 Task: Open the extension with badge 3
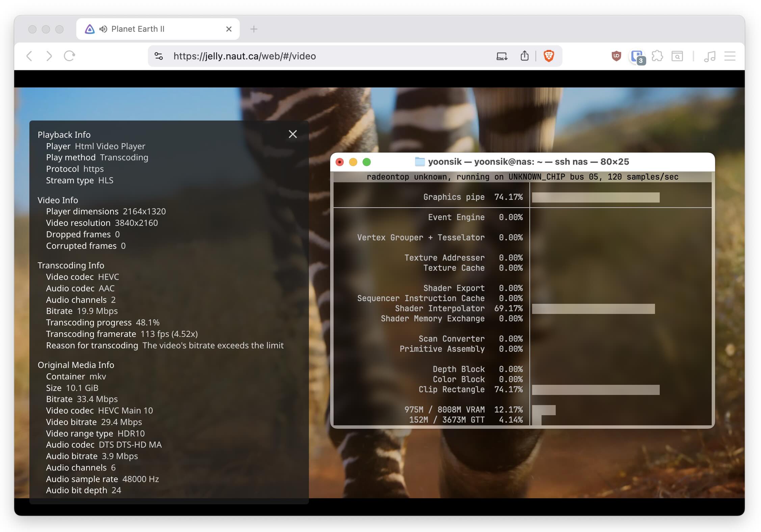(x=637, y=56)
